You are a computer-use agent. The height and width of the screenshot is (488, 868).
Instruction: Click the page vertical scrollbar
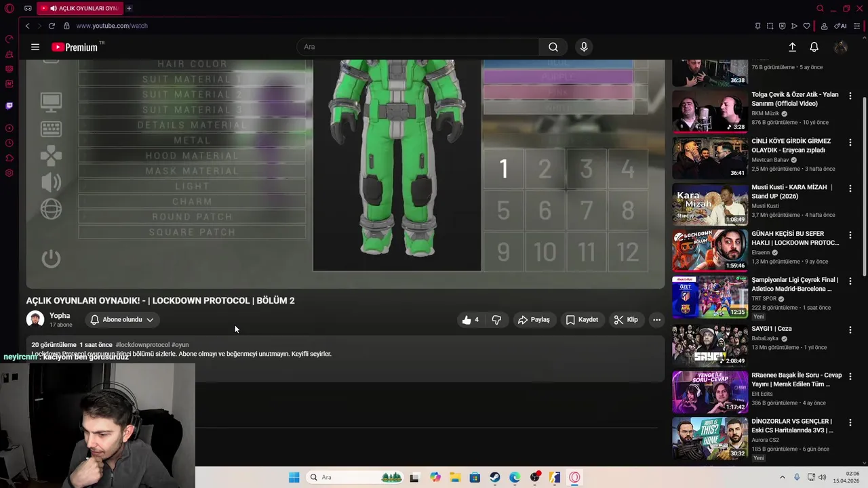[x=864, y=186]
